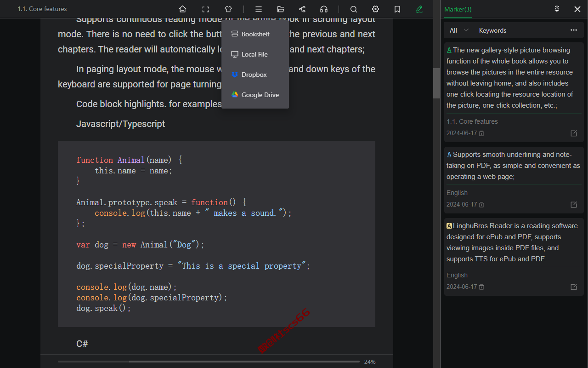The image size is (588, 368).
Task: Open marker text 'The new gallery-style picture browsing'
Action: [x=514, y=78]
